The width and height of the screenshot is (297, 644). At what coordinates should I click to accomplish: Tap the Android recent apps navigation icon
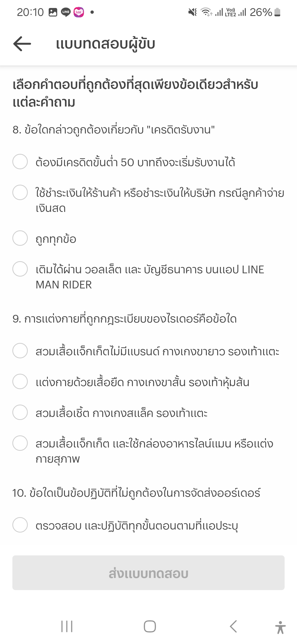coord(67,626)
